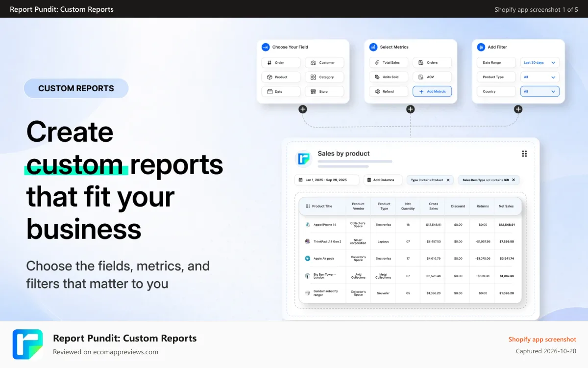Screen dimensions: 588x368
Task: Click the plus circle below Select Metrics
Action: (x=411, y=109)
